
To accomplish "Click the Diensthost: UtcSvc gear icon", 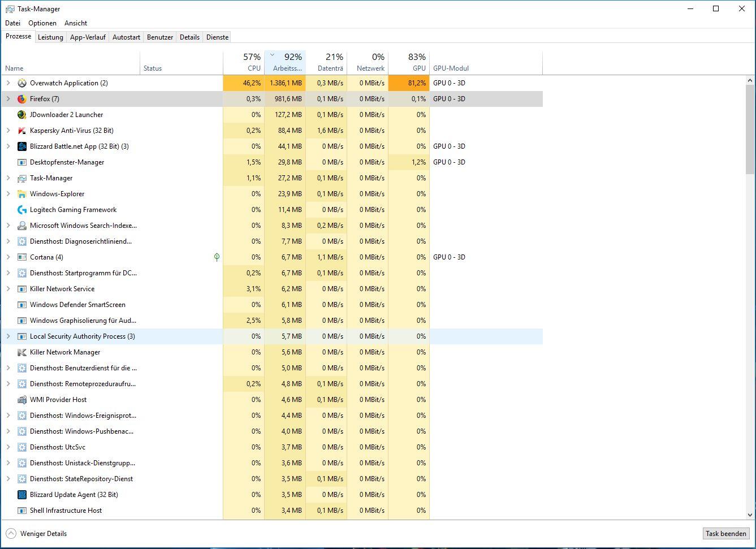I will (x=21, y=447).
